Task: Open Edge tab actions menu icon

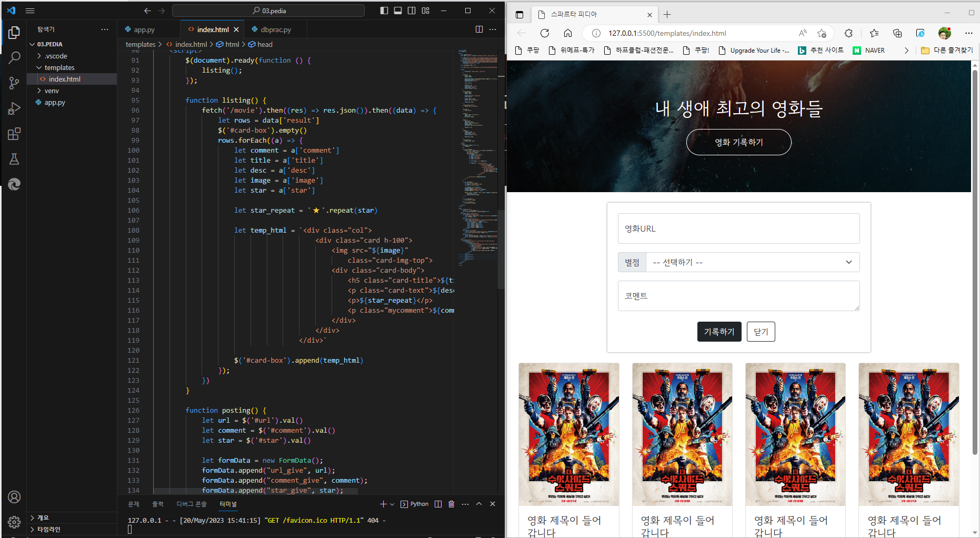Action: (519, 15)
